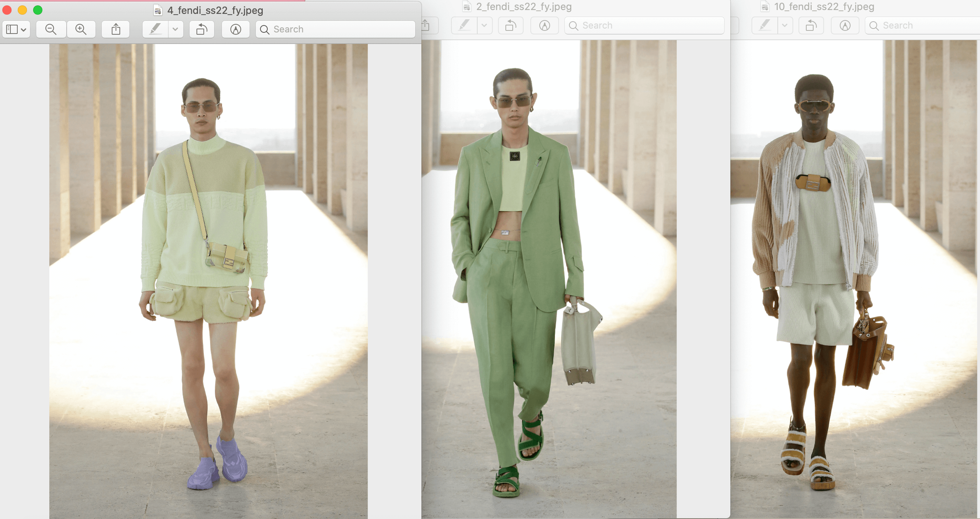980x519 pixels.
Task: Click the 4_fendi_ss22_fy.jpeg title document icon
Action: [158, 10]
